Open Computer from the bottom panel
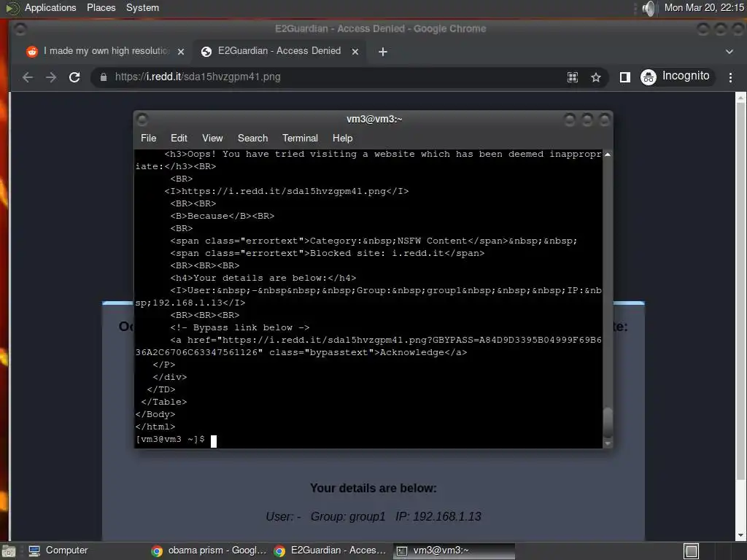Screen dimensions: 747x560 click(x=58, y=551)
